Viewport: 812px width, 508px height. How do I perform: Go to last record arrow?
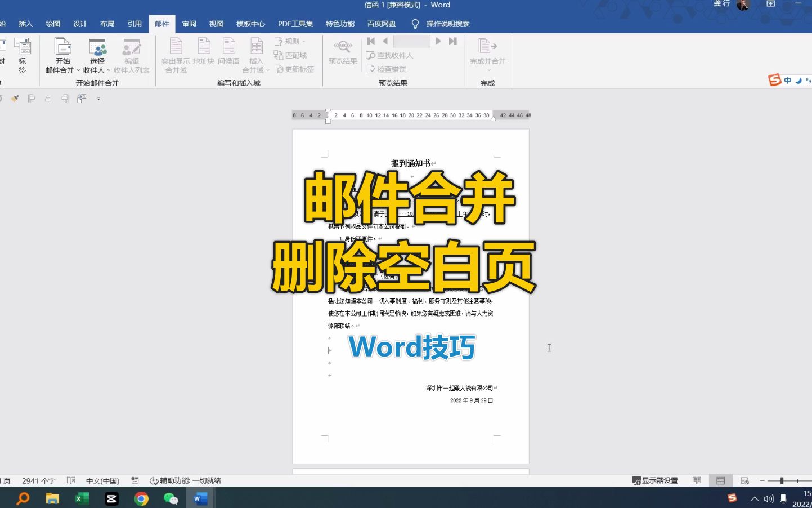[x=452, y=41]
